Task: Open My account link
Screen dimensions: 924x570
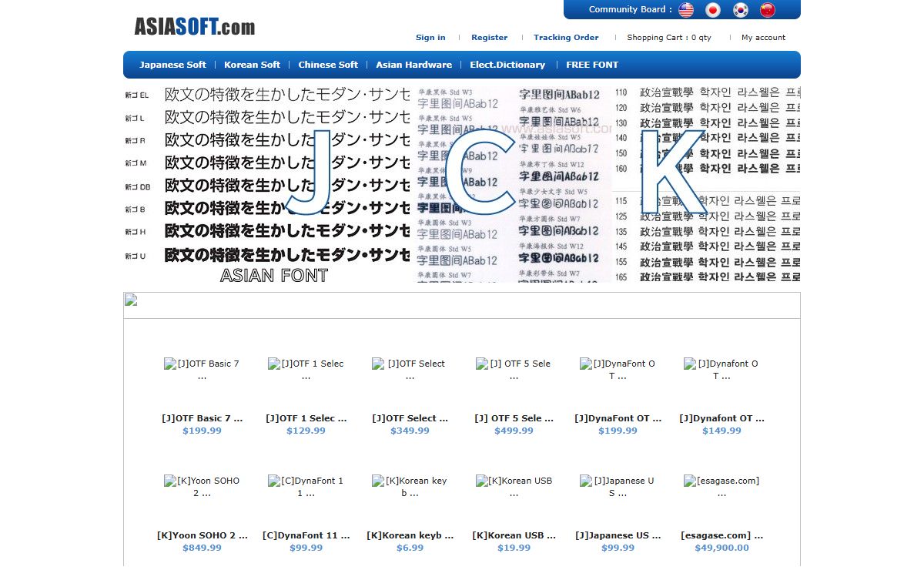Action: (x=764, y=37)
